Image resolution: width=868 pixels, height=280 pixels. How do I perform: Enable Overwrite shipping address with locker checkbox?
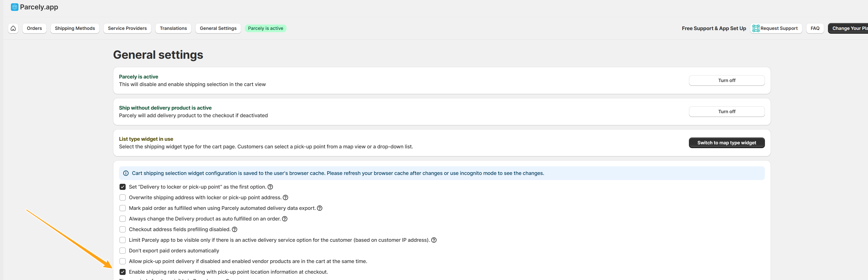(123, 197)
